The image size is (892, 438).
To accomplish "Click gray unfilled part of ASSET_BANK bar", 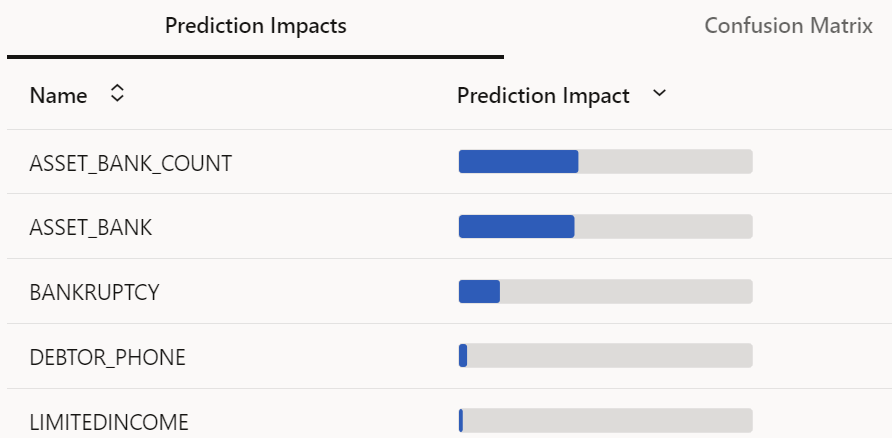I will [x=663, y=227].
